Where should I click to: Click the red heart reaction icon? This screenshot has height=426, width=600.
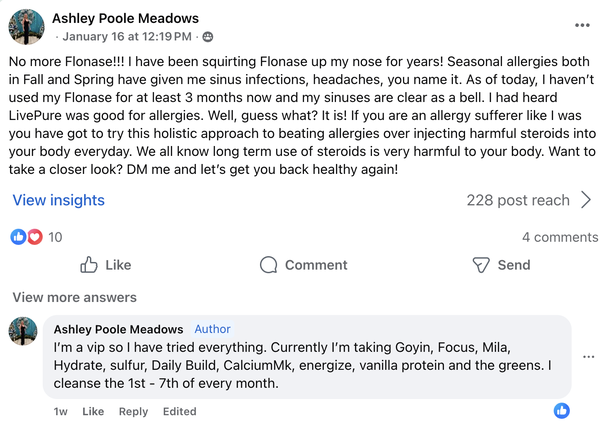click(34, 237)
